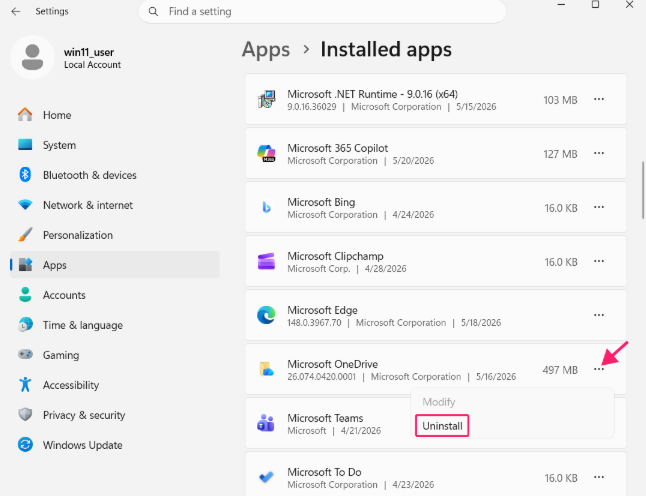Open more options for Microsoft 365 Copilot
The width and height of the screenshot is (646, 496).
599,153
